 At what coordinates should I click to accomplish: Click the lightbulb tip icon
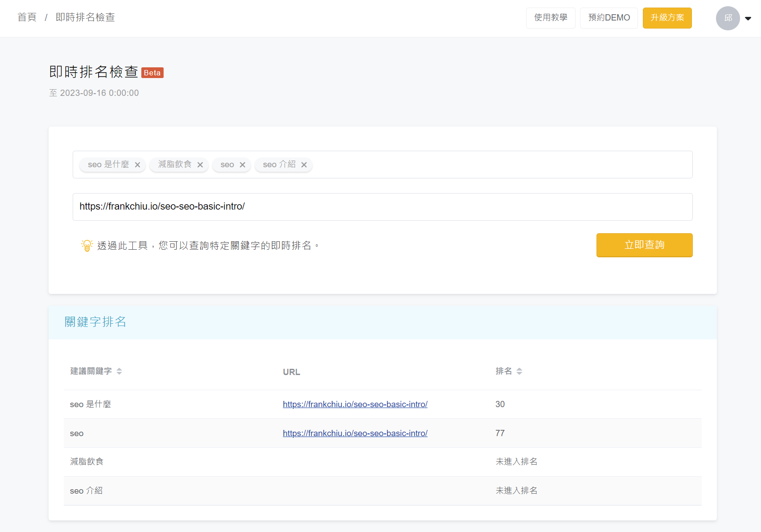coord(87,246)
